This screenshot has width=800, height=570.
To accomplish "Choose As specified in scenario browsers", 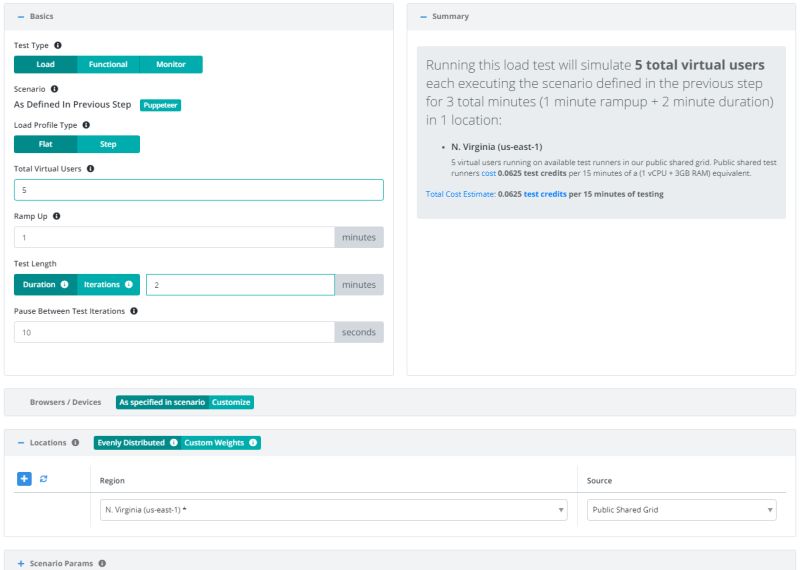I will point(162,402).
